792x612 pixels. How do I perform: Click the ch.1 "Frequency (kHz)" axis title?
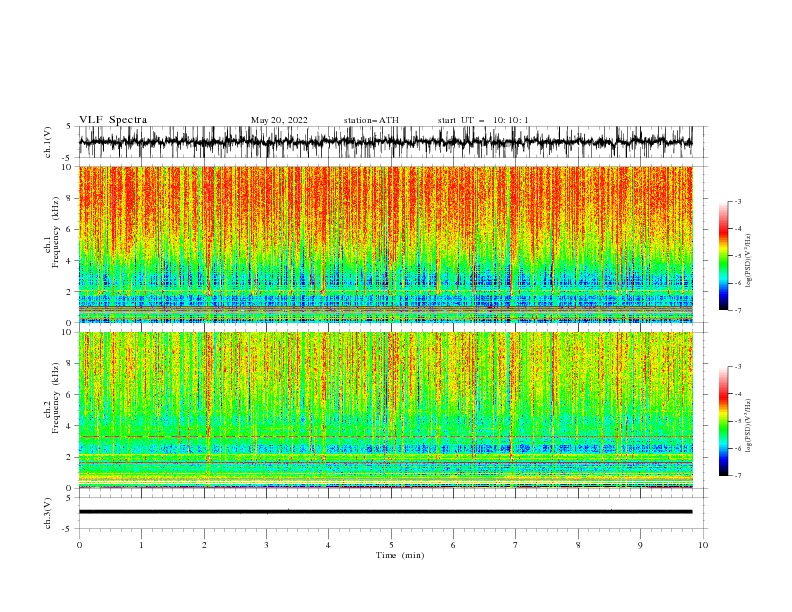tap(56, 233)
